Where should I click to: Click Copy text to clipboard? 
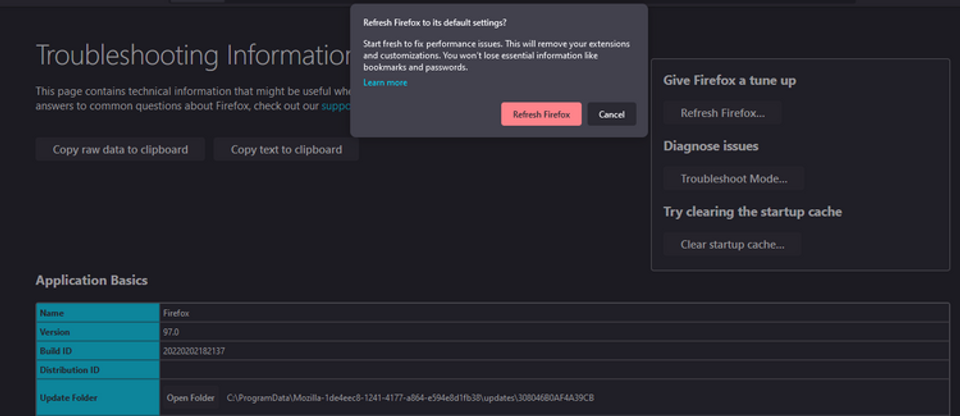point(286,149)
